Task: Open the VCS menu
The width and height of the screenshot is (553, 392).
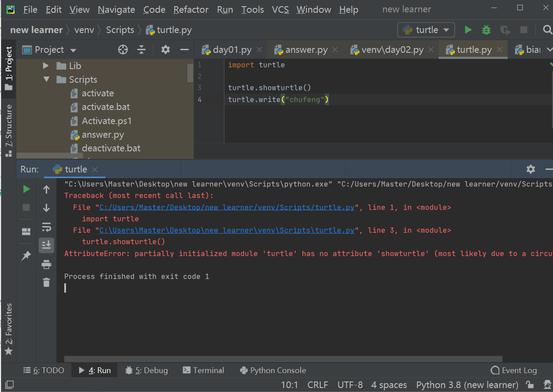Action: point(280,9)
